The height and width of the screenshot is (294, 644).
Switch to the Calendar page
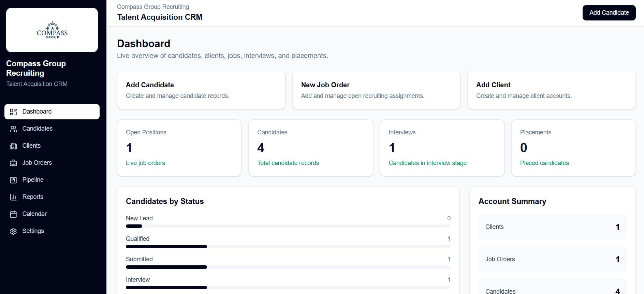click(52, 214)
